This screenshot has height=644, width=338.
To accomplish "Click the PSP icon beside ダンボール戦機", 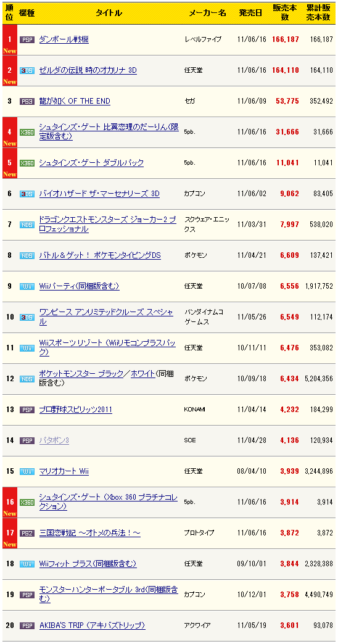I will click(27, 40).
